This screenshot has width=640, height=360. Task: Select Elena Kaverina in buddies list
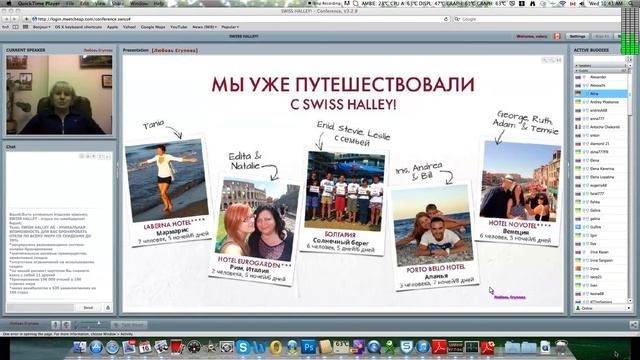601,169
